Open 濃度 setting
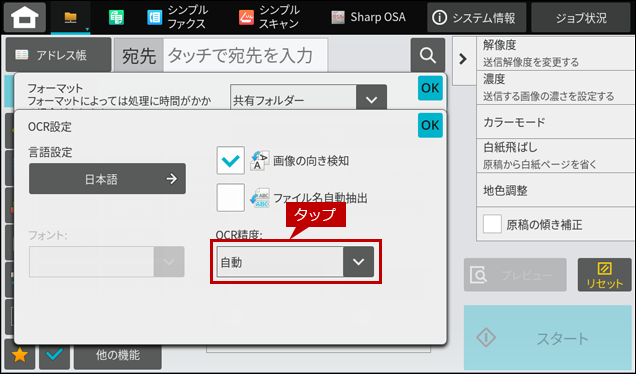Screen dimensions: 636x374 556,87
